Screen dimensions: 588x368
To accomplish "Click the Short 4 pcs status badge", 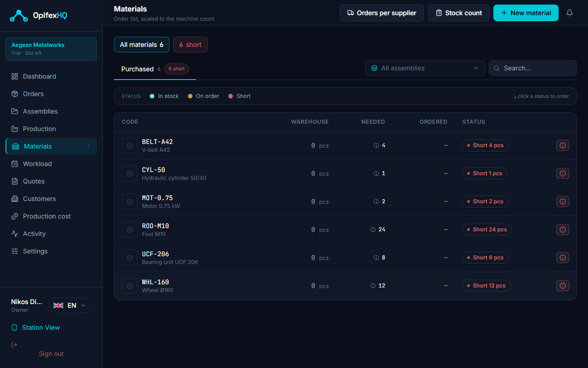I will pyautogui.click(x=485, y=145).
